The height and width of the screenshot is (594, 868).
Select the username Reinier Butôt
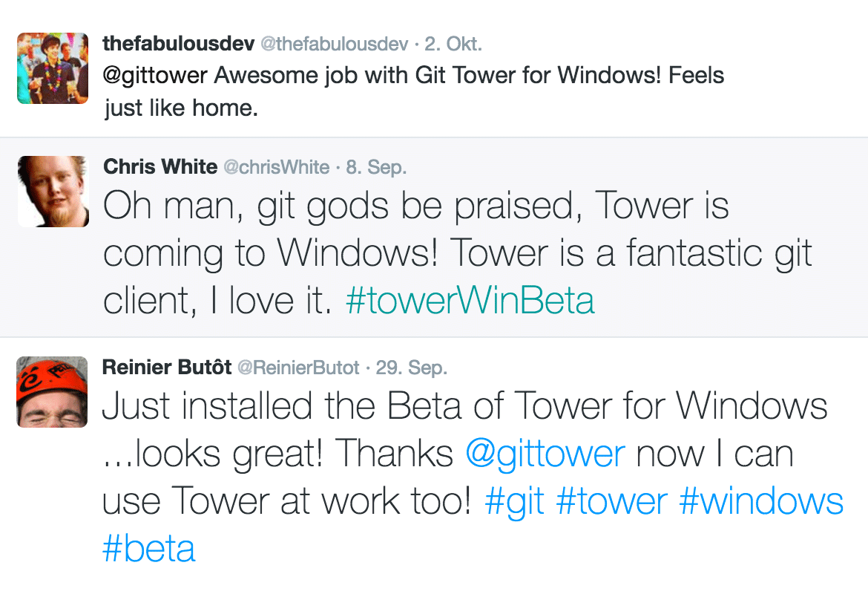[168, 366]
